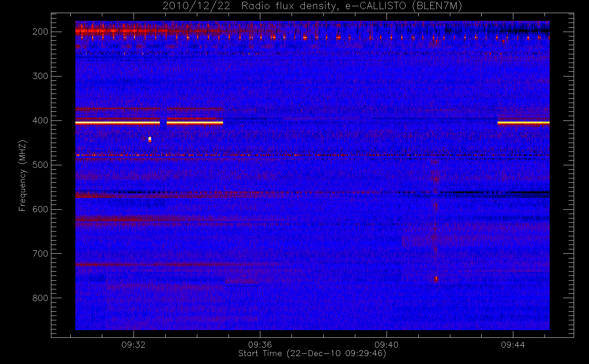The width and height of the screenshot is (589, 364).
Task: Click the 09:32 time tick label
Action: click(x=134, y=345)
